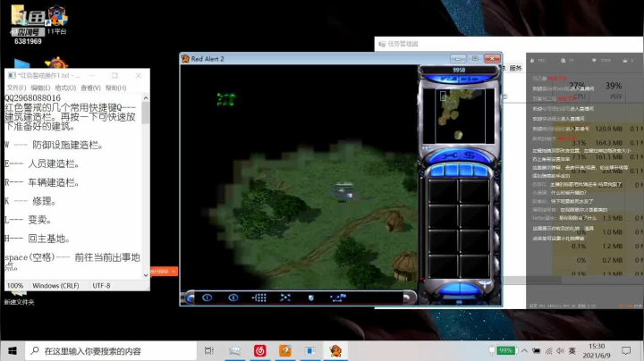
Task: Click Notepad scrollbar down arrow
Action: click(146, 275)
